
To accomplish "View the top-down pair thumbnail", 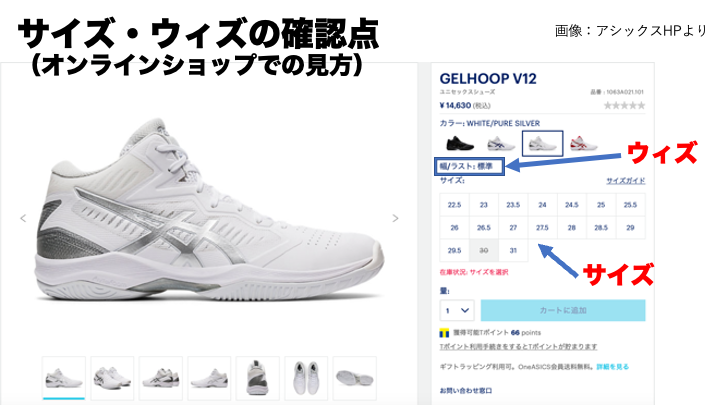I will pos(306,377).
